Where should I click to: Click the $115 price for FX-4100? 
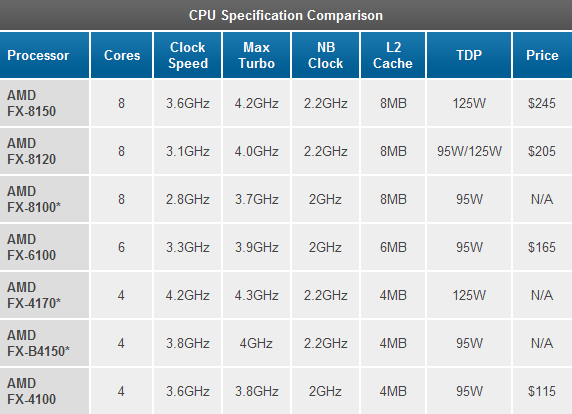[542, 391]
